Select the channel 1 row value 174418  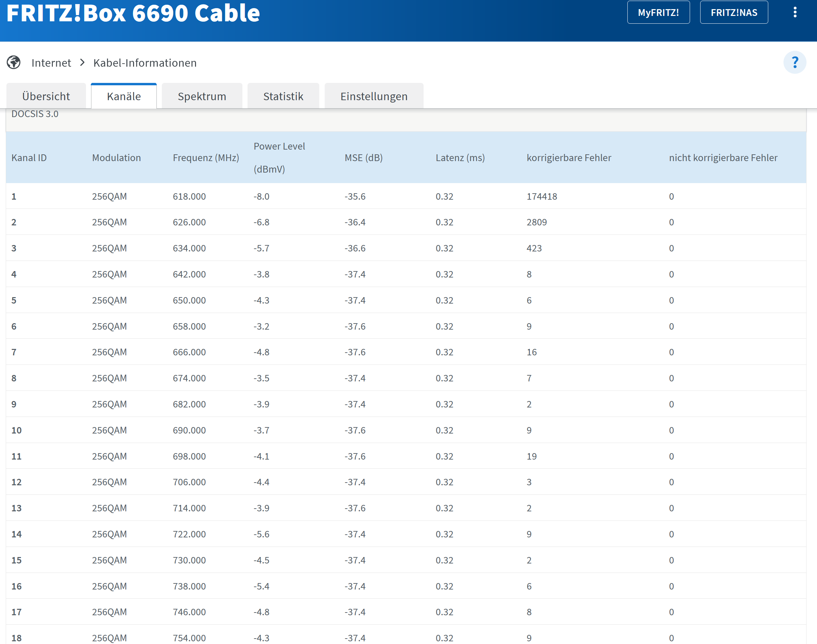(x=542, y=196)
